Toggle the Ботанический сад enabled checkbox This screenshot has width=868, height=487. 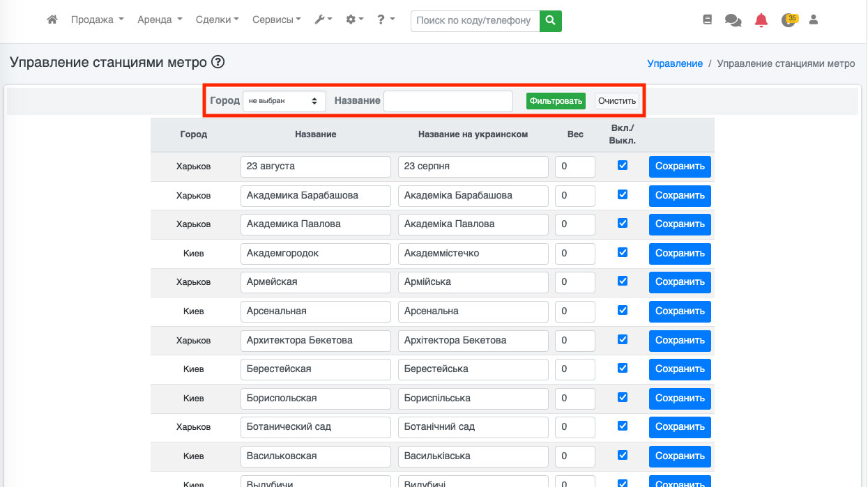coord(623,426)
